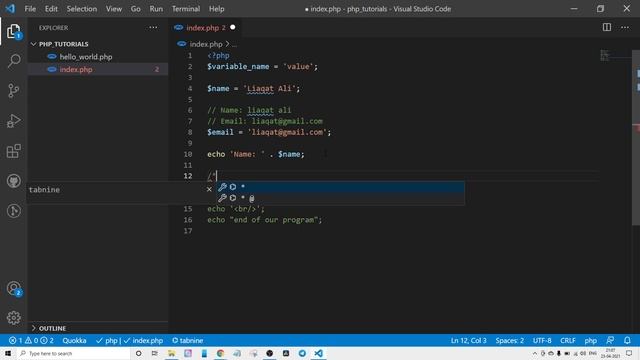The image size is (640, 360).
Task: Open the Manage gear menu
Action: click(13, 318)
